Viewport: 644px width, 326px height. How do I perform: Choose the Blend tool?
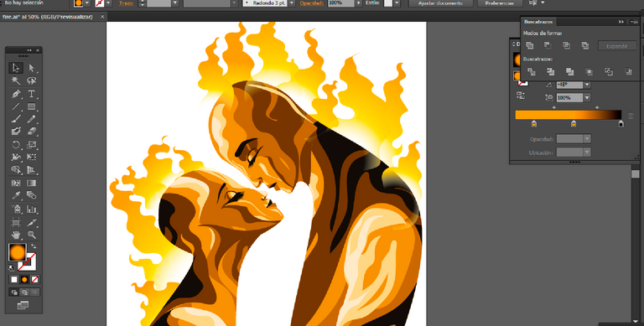(x=31, y=195)
